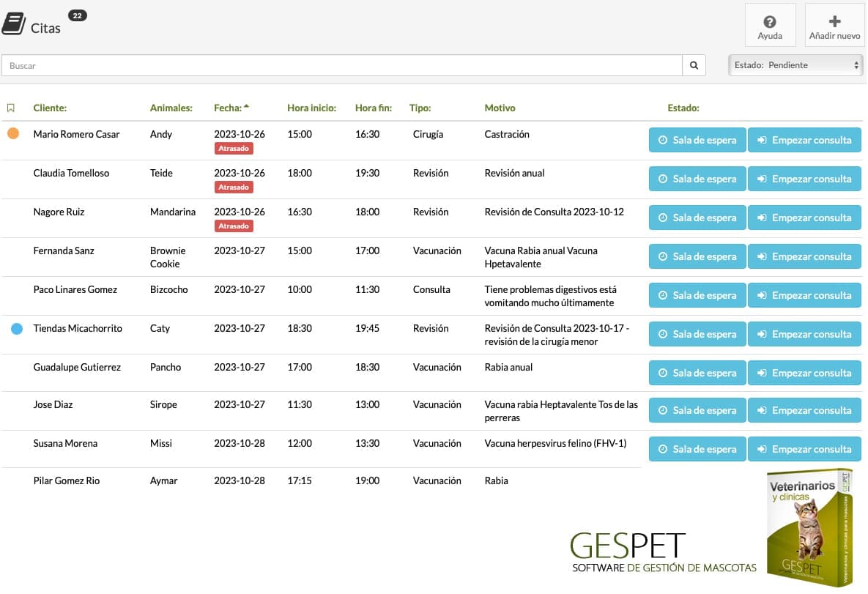Select client Guadalupe Gutierrez
This screenshot has width=868, height=594.
point(77,366)
